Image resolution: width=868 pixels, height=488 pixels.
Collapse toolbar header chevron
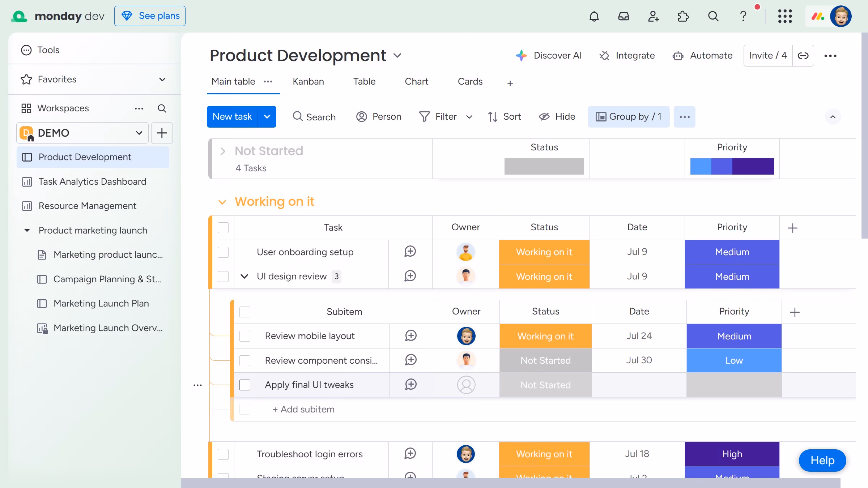(x=833, y=117)
